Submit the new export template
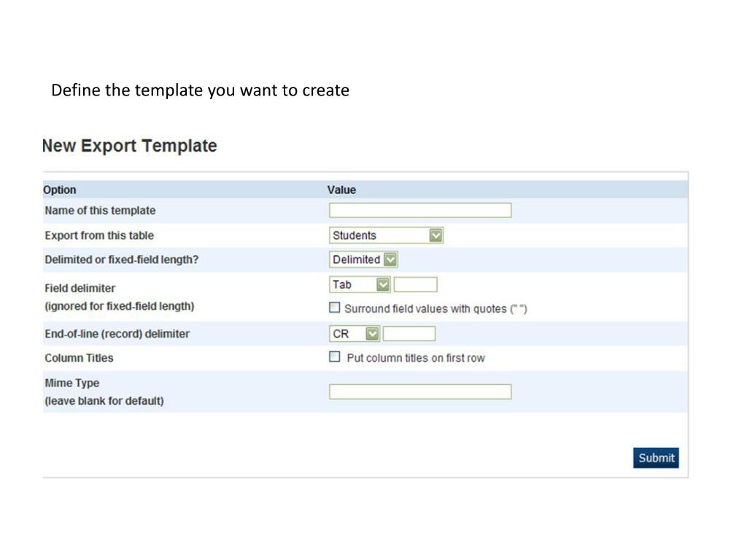 [656, 458]
